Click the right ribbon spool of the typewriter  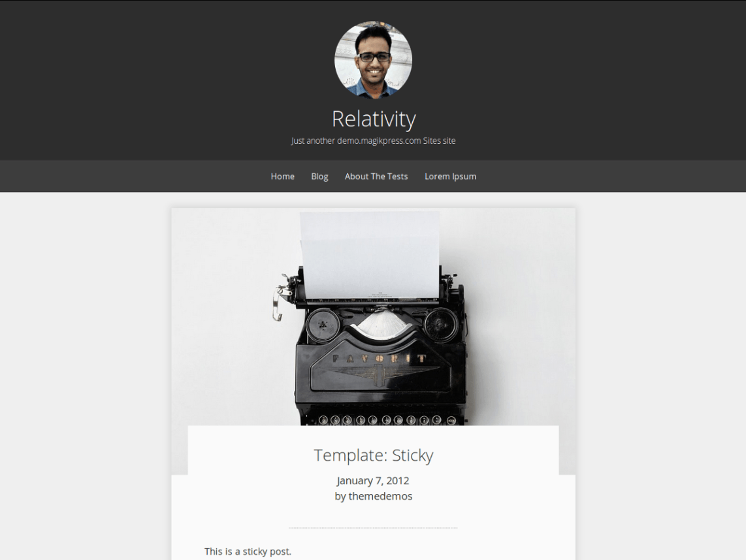pos(441,325)
